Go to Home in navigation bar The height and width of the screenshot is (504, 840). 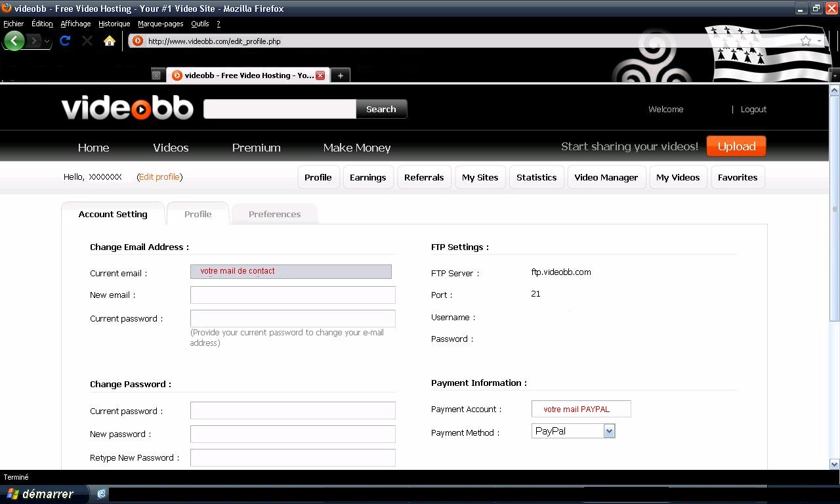tap(93, 148)
